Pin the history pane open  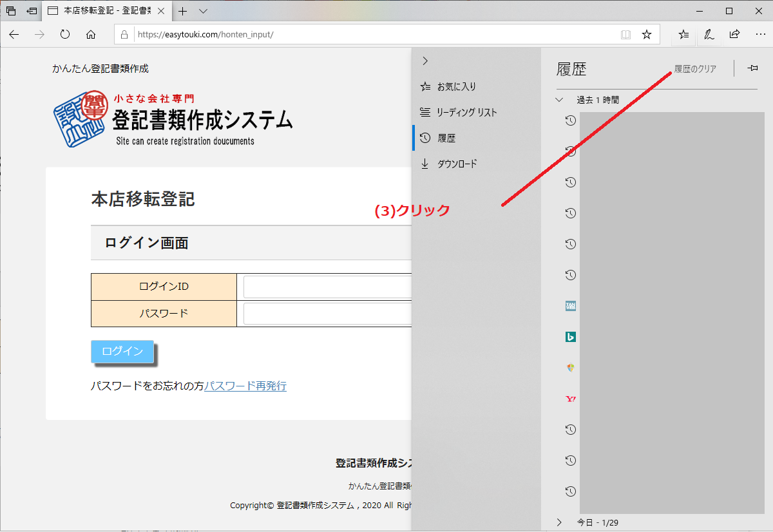pyautogui.click(x=752, y=68)
